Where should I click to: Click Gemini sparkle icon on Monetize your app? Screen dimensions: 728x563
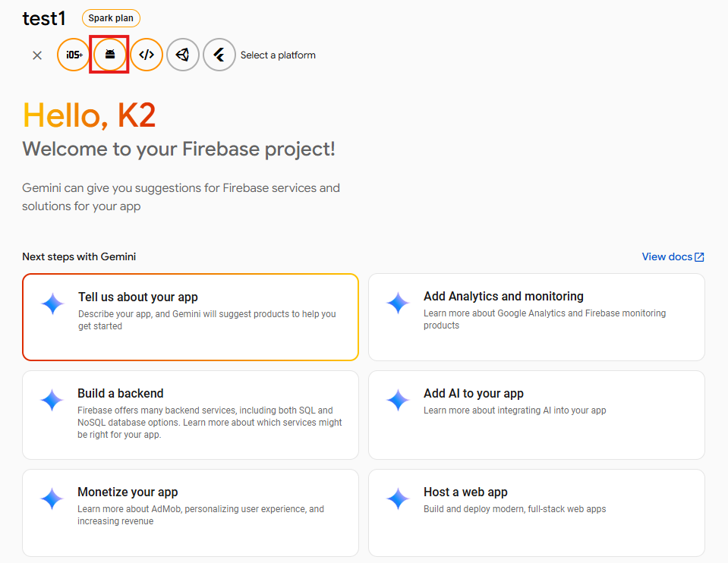point(52,499)
